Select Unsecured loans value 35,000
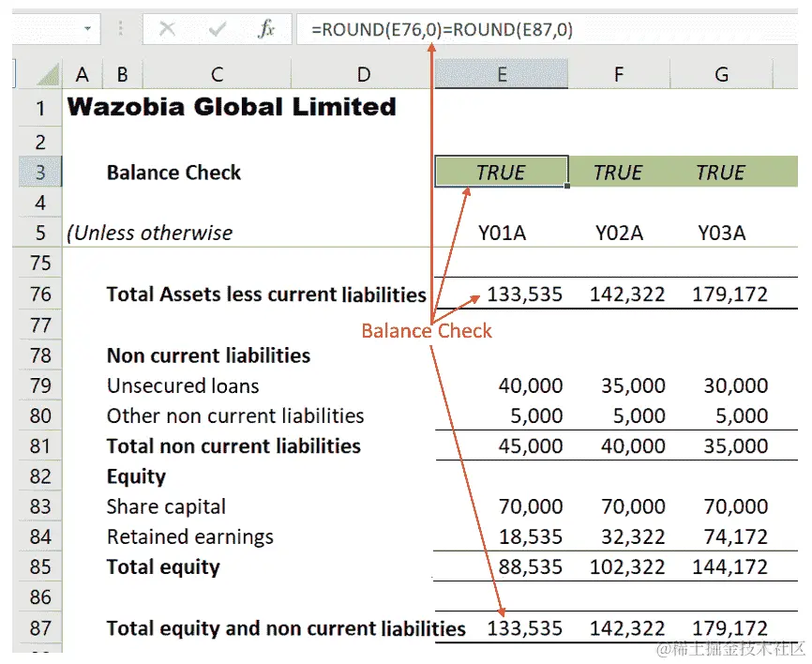Image resolution: width=812 pixels, height=664 pixels. click(633, 385)
